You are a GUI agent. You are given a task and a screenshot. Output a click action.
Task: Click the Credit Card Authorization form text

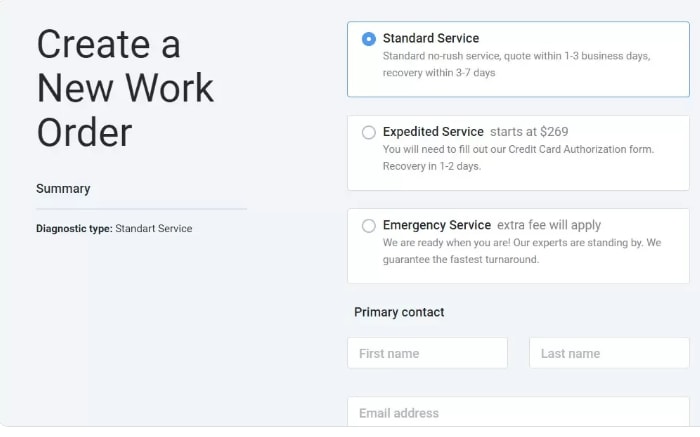tap(520, 149)
